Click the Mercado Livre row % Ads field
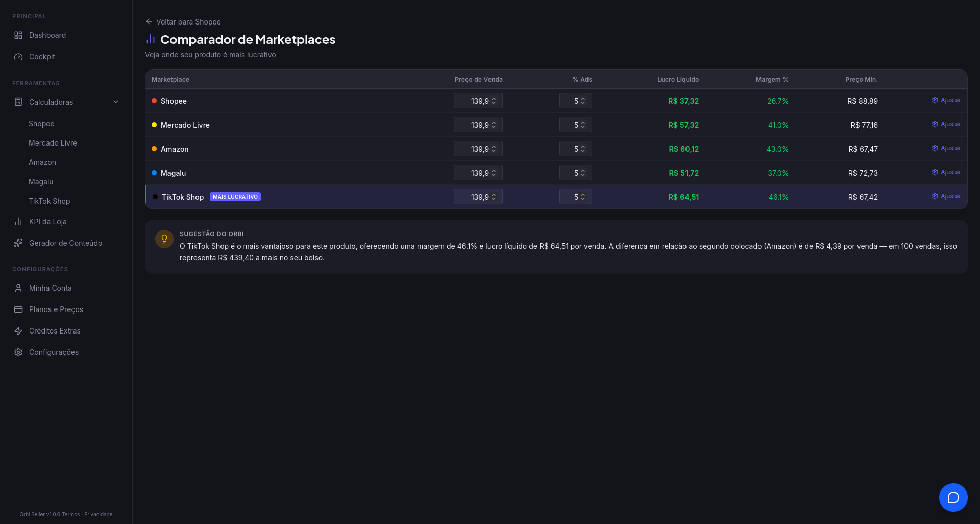Viewport: 980px width, 524px height. (x=576, y=125)
